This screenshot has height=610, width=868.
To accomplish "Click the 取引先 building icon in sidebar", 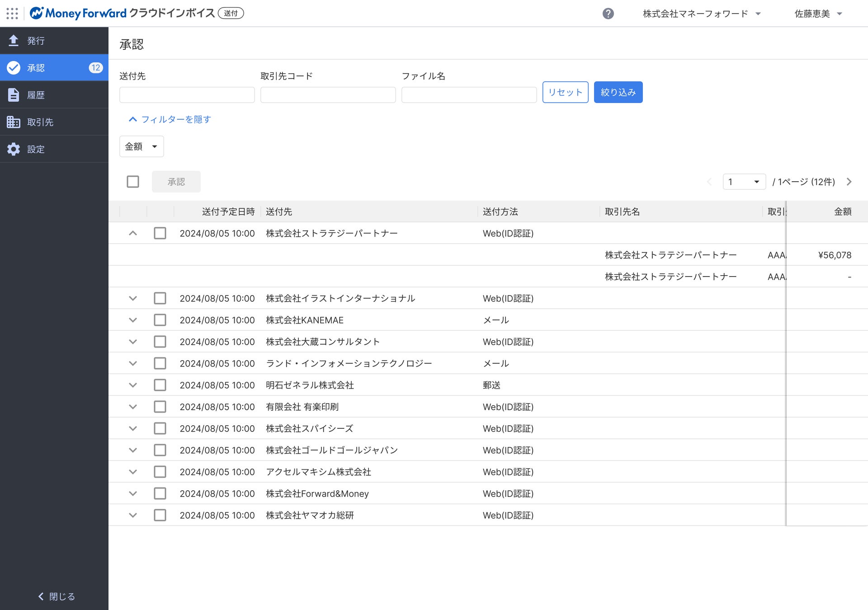I will tap(14, 122).
